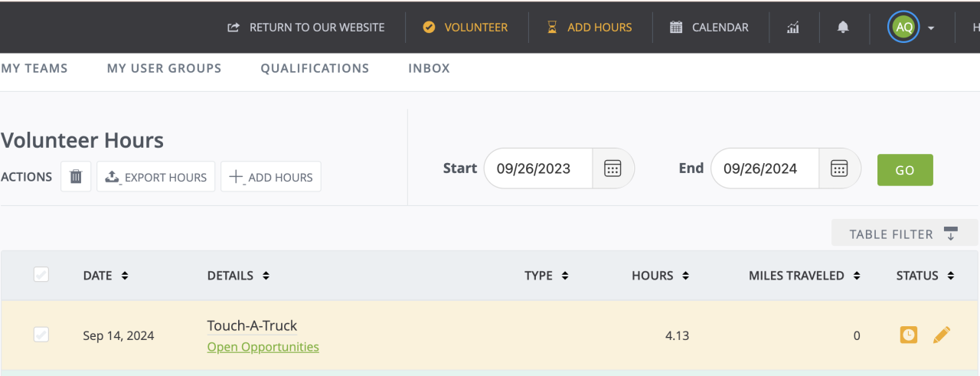
Task: Click the trash delete hours icon
Action: 76,177
